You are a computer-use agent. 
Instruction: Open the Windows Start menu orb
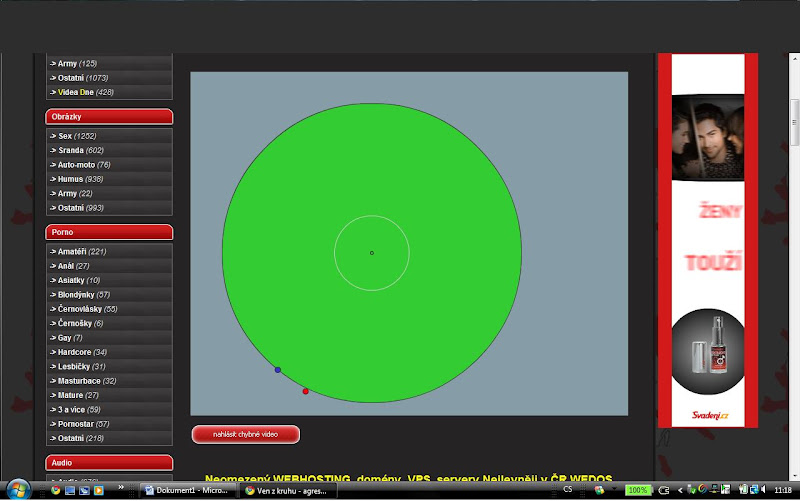click(18, 490)
